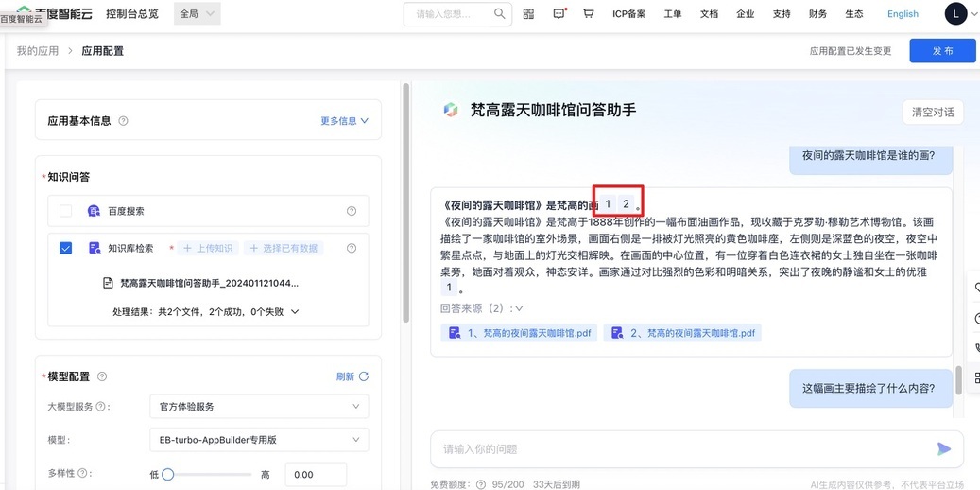The width and height of the screenshot is (980, 490).
Task: Expand the 全局 region dropdown
Action: click(198, 14)
